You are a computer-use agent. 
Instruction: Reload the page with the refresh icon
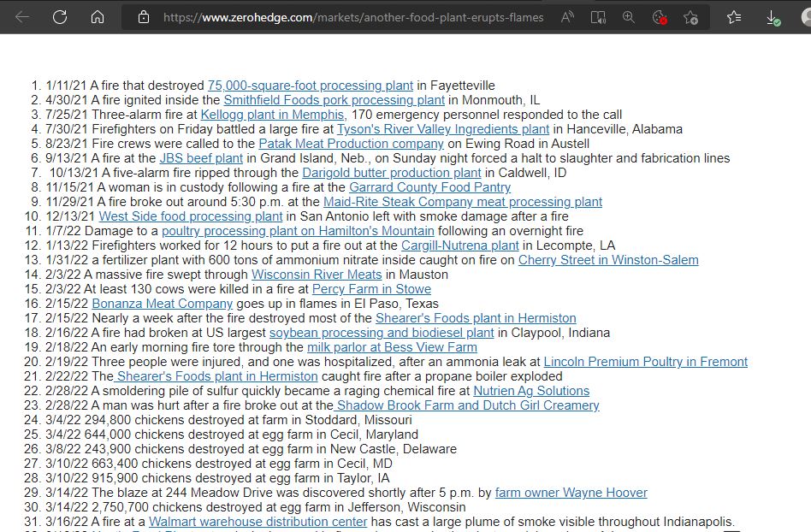coord(60,17)
